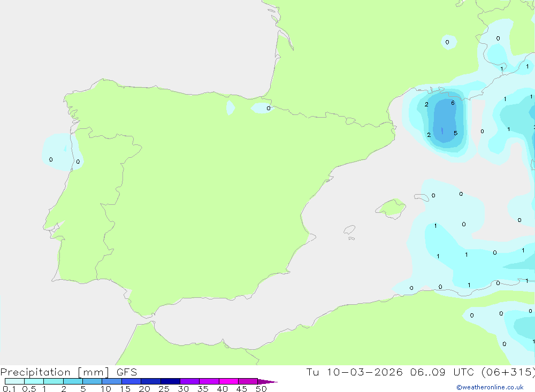This screenshot has height=392, width=535.
Task: Pick the 10–15 mm legend swatch
Action: click(112, 381)
